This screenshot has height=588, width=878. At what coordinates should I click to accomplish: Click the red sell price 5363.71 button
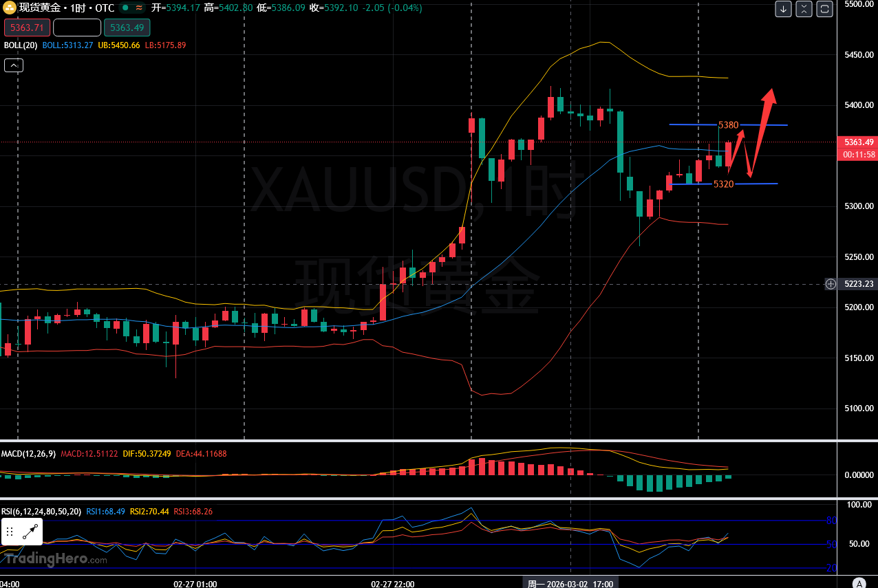27,28
